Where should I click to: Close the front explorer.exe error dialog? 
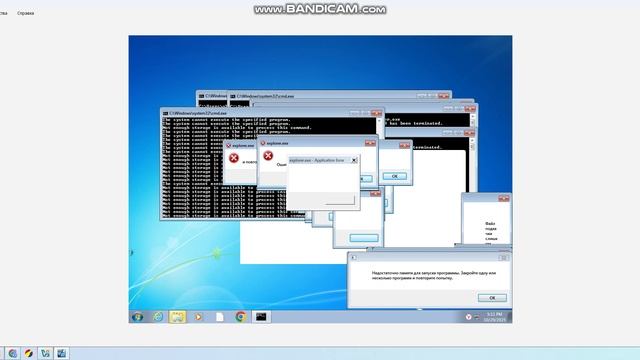click(370, 143)
